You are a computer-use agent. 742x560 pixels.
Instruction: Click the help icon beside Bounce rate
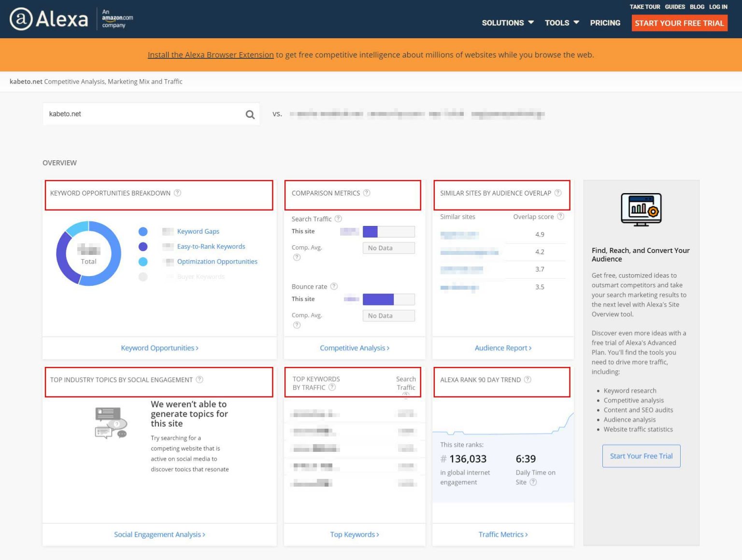point(334,286)
